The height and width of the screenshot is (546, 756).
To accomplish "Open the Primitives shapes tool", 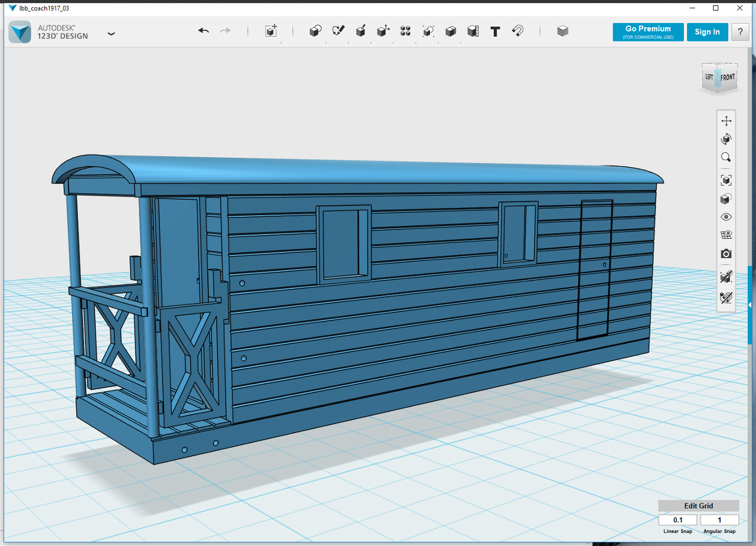I will [315, 31].
